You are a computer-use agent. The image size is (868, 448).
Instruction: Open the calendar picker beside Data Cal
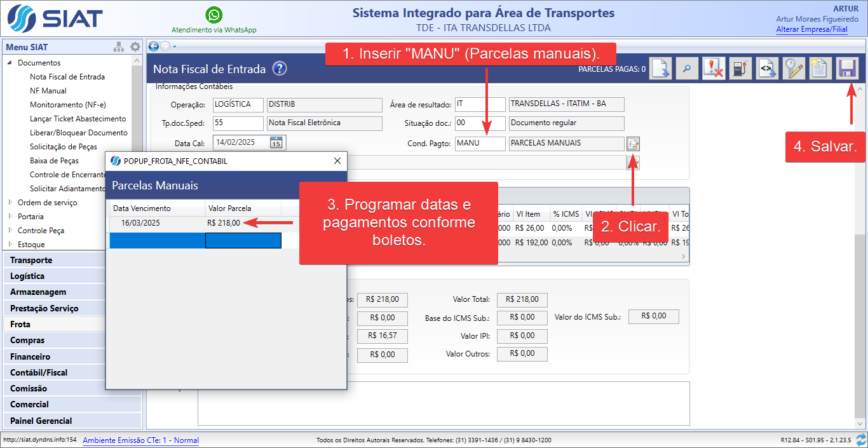pyautogui.click(x=276, y=142)
